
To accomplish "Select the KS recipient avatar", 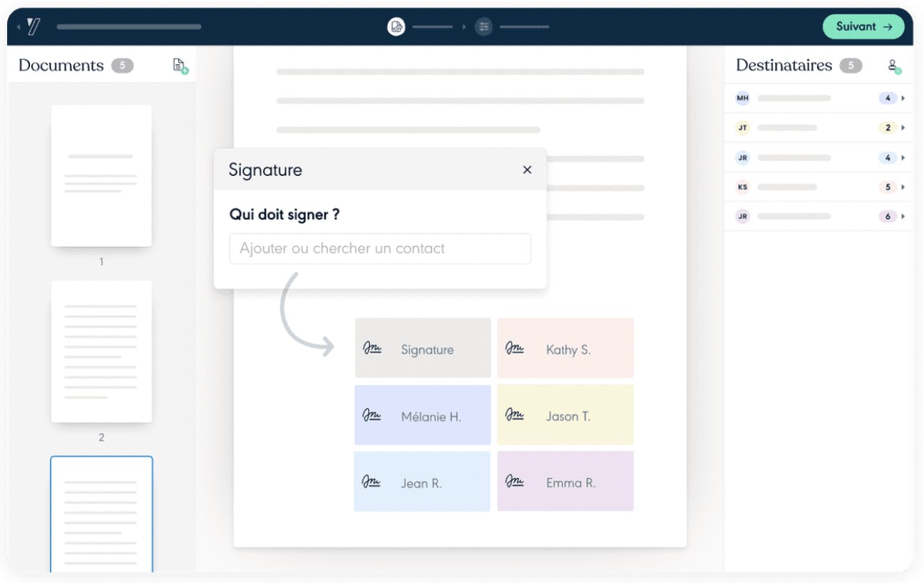I will tap(743, 187).
